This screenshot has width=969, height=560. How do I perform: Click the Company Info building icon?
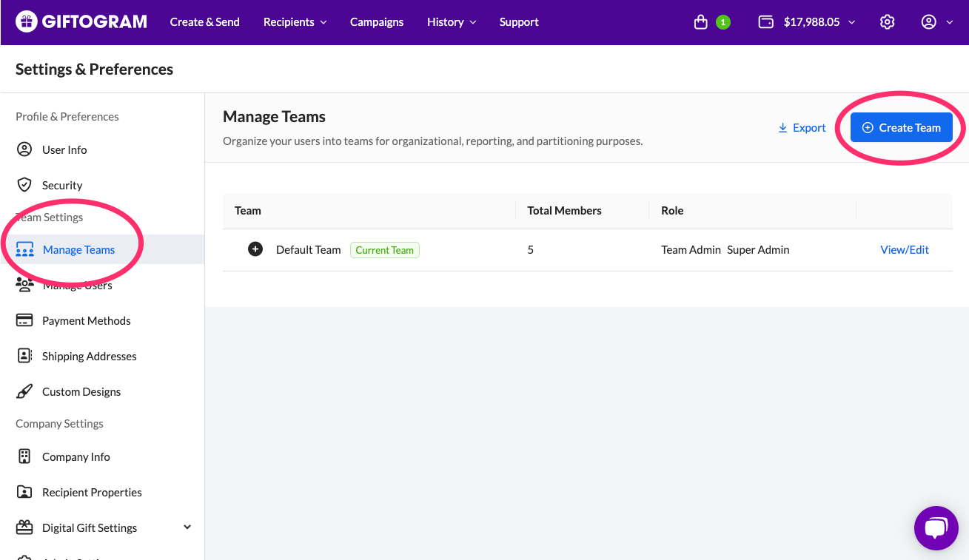coord(24,456)
